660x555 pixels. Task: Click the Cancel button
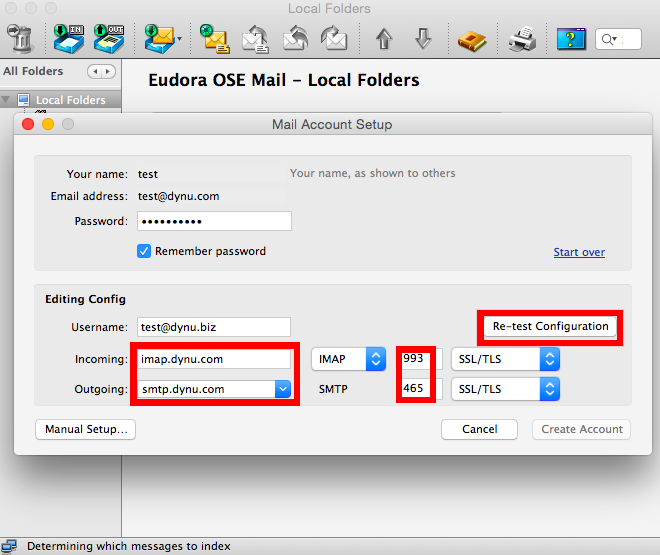[x=479, y=429]
